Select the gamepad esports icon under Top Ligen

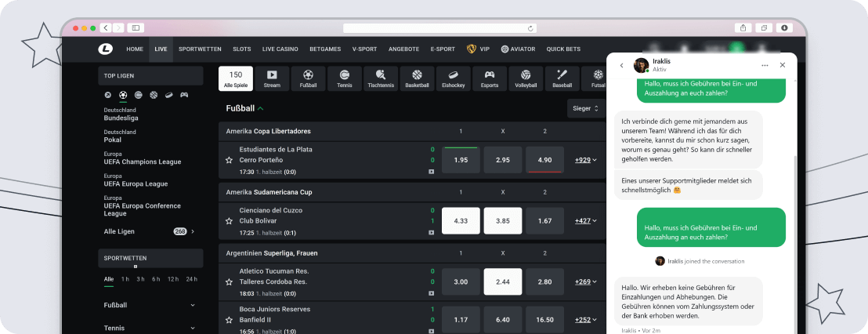coord(184,95)
